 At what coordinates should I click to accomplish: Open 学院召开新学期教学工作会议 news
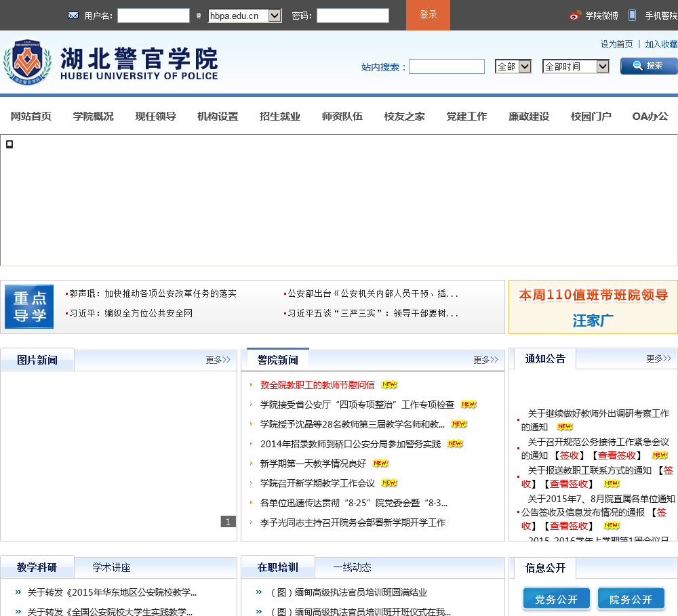(317, 483)
